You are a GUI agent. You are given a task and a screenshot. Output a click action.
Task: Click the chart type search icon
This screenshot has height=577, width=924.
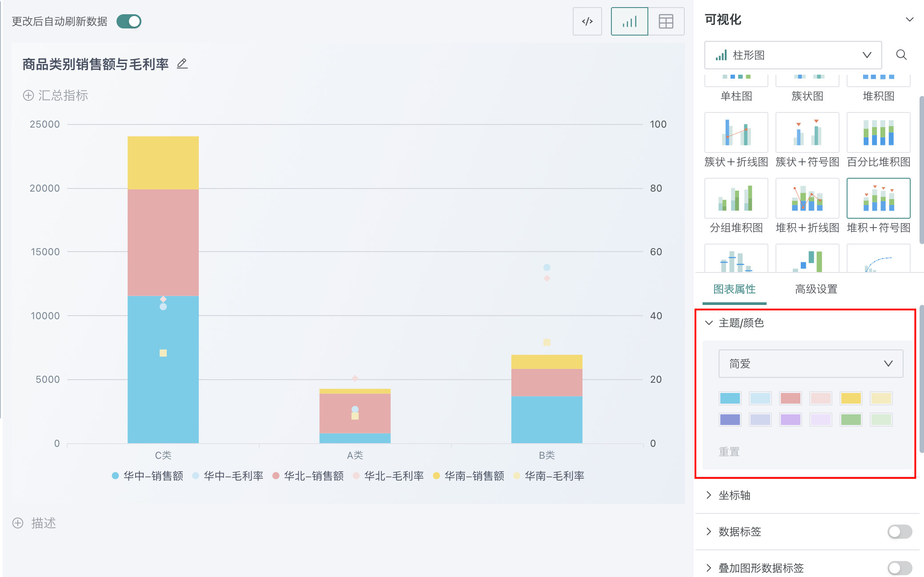(901, 55)
